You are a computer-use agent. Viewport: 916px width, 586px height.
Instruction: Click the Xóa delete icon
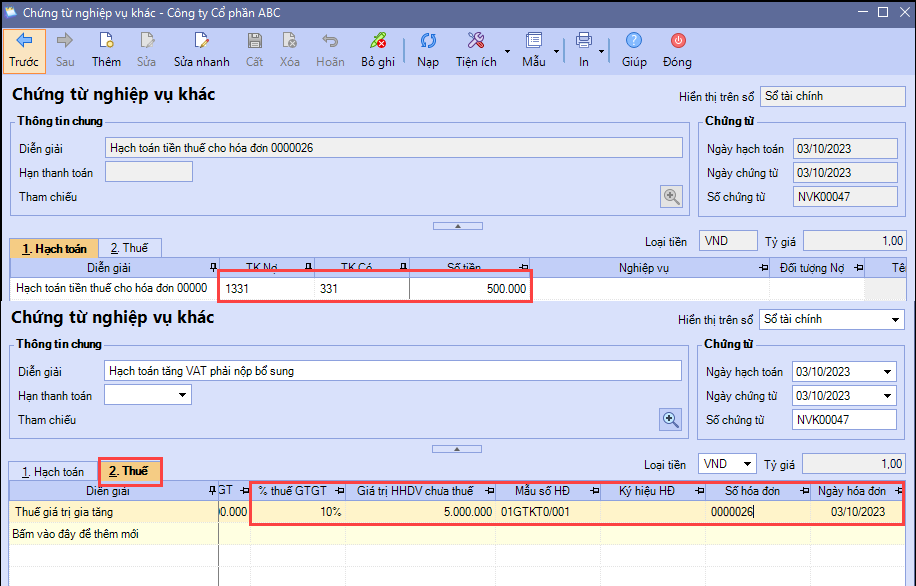pos(290,41)
